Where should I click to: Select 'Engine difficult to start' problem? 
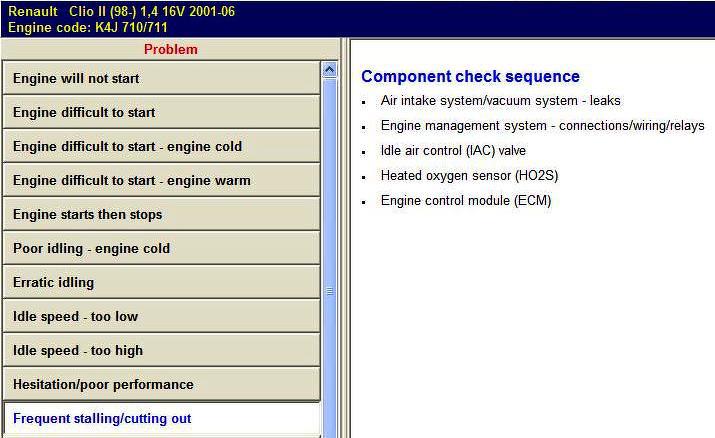(x=161, y=112)
